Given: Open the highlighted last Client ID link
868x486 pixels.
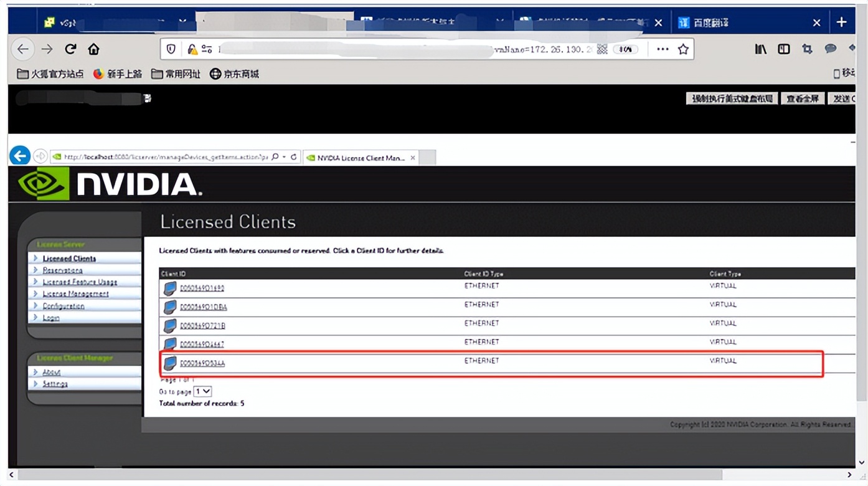Looking at the screenshot, I should (202, 363).
